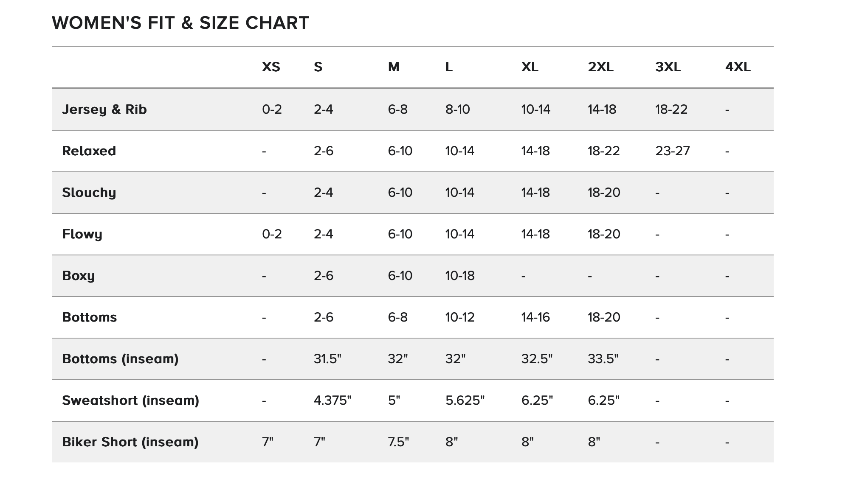The height and width of the screenshot is (504, 862).
Task: Click the Biker Short (inseam) row label
Action: [130, 442]
